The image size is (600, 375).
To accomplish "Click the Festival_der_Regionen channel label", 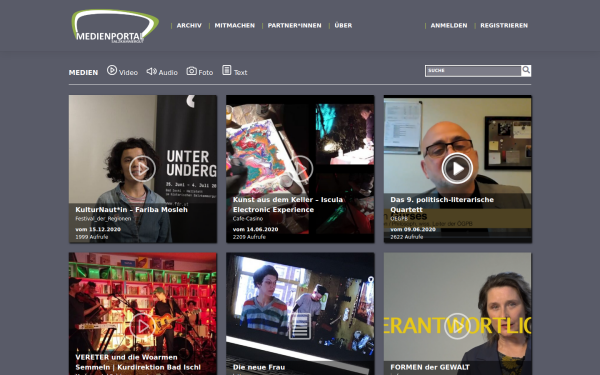I will coord(103,219).
